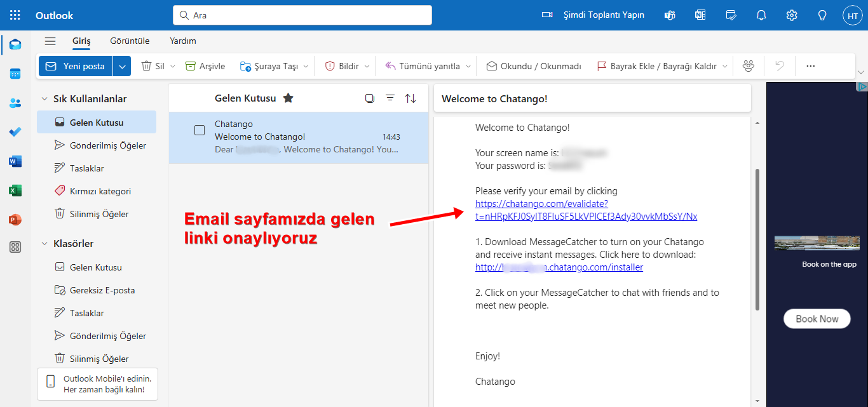The height and width of the screenshot is (407, 868).
Task: Switch to the Yardım tab
Action: click(x=183, y=41)
